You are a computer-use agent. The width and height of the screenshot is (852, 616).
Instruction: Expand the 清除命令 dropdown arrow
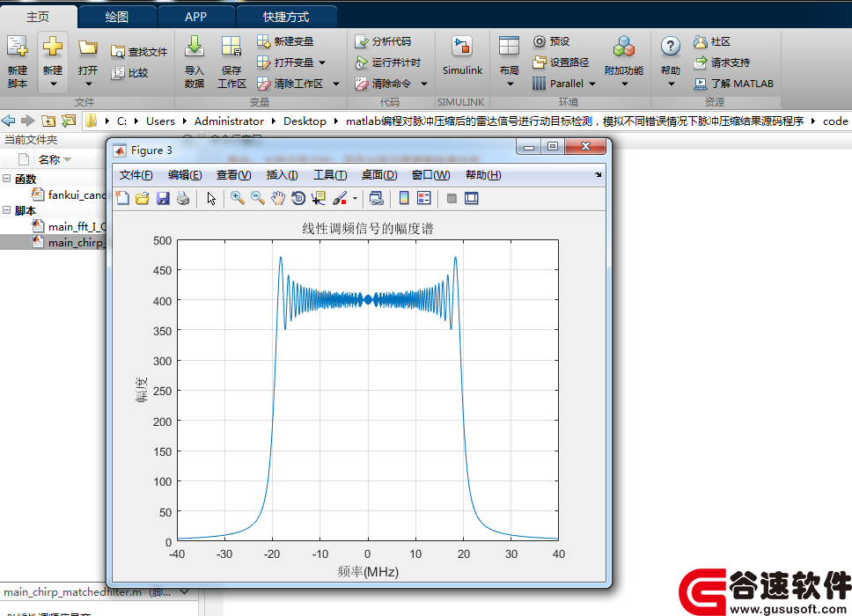click(x=424, y=84)
